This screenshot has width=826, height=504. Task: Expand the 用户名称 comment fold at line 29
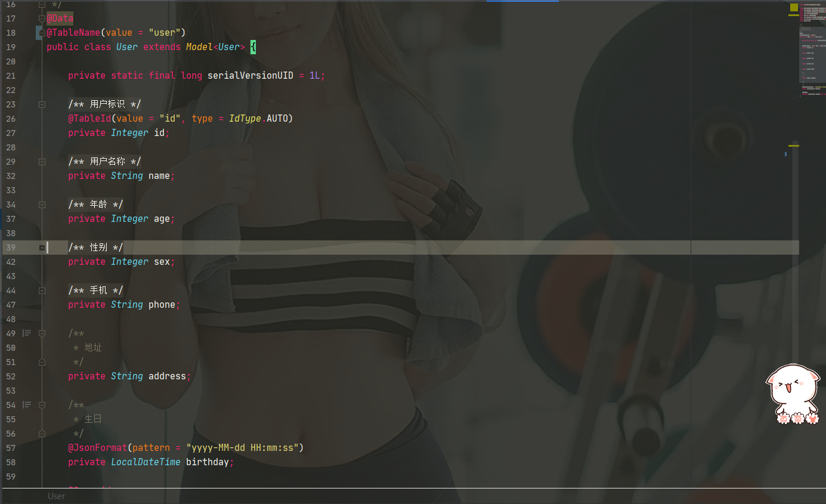42,162
